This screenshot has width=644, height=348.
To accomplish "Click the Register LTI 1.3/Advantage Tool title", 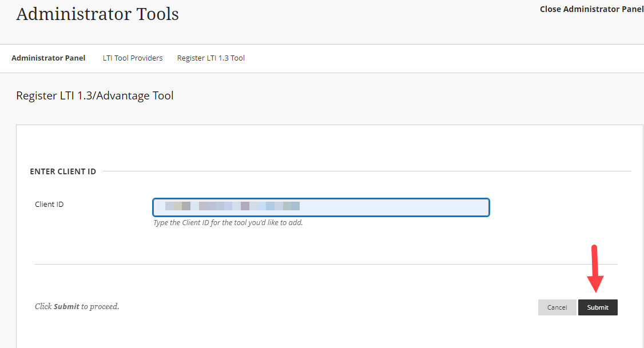I will [95, 95].
